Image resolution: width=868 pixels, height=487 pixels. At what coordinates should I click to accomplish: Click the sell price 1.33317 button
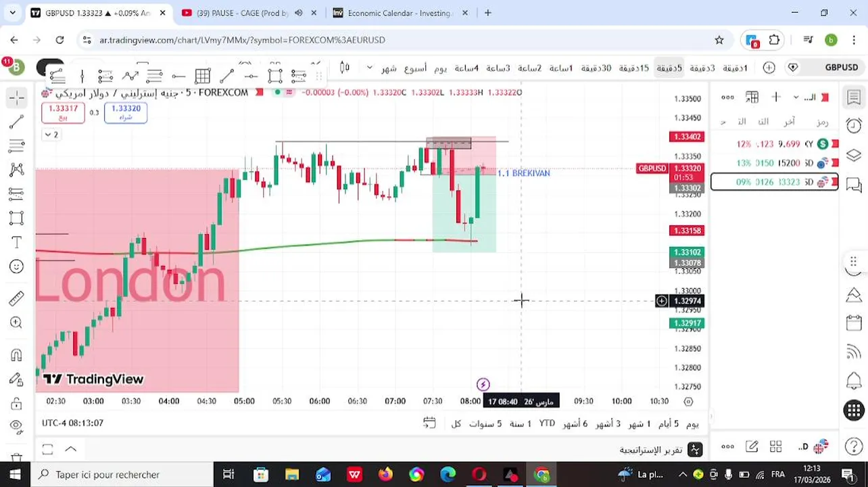(63, 112)
